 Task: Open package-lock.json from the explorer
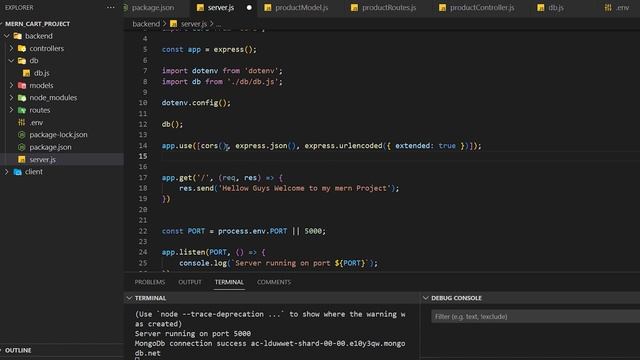pyautogui.click(x=58, y=135)
